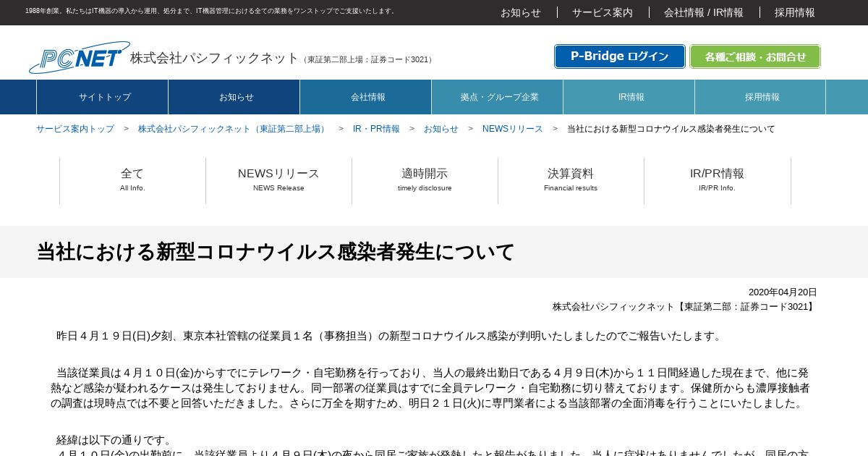Open サービス案内 in the top bar
The image size is (868, 456).
pos(603,12)
